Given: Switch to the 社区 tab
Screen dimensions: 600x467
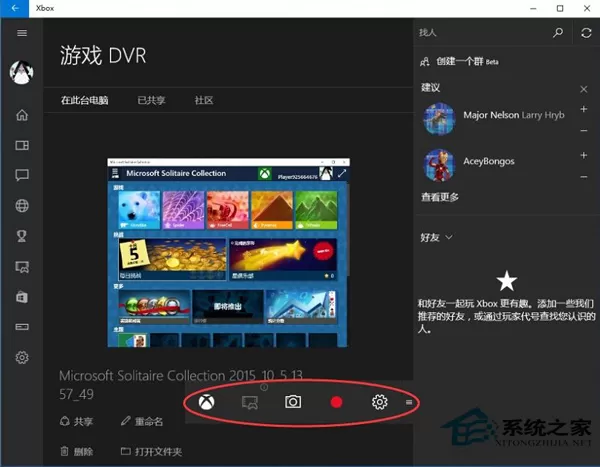Looking at the screenshot, I should tap(204, 100).
